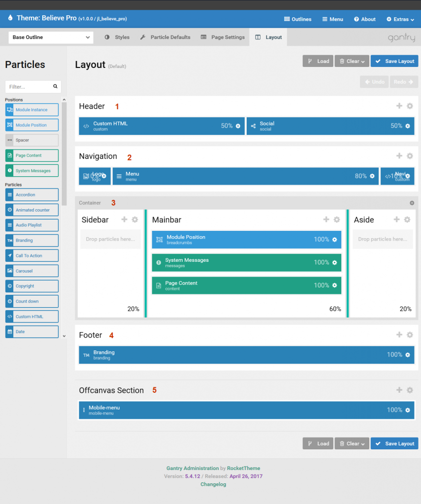Viewport: 421px width, 504px height.
Task: Open the Outlines menu
Action: 297,19
